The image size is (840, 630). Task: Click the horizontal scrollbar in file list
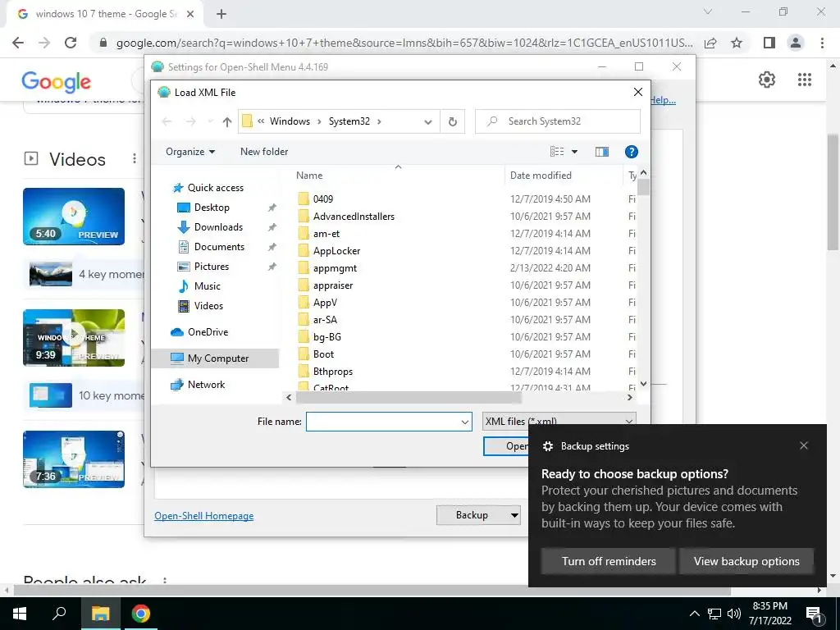[x=409, y=398]
